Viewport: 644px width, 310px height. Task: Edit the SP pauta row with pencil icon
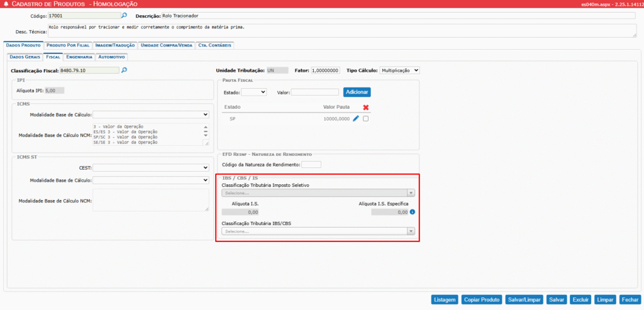(x=355, y=119)
